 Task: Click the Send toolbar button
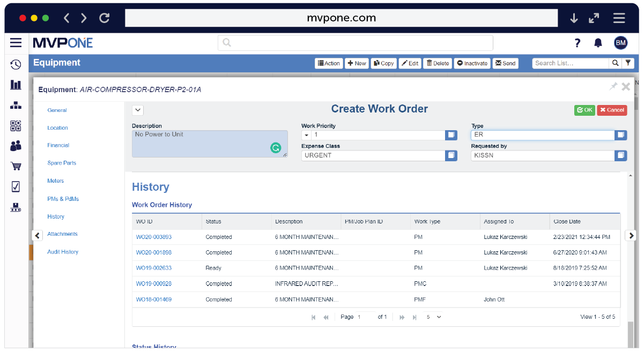(505, 63)
